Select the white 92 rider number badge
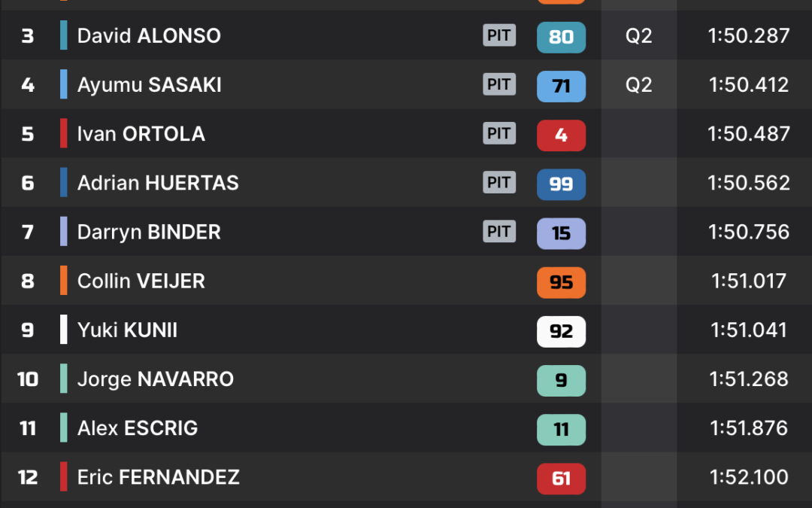This screenshot has width=812, height=508. point(562,331)
